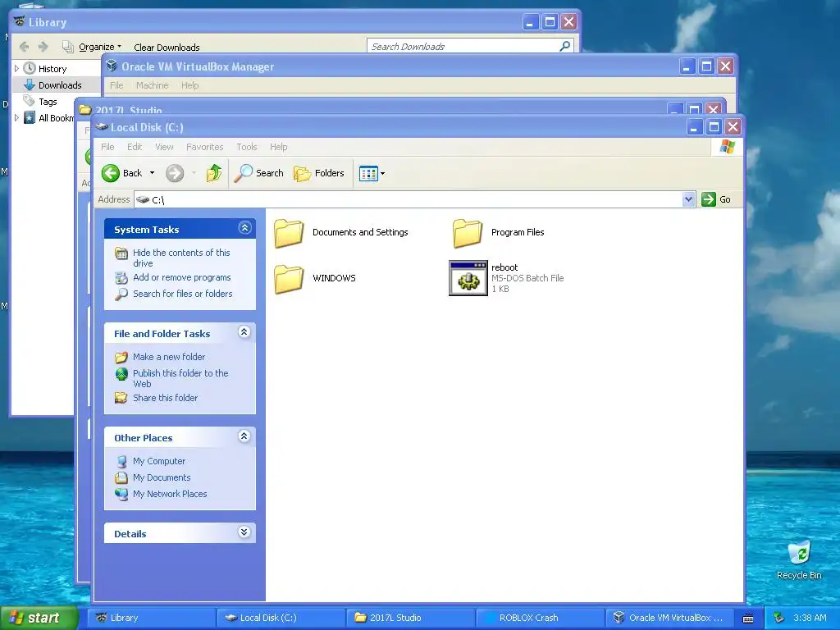Expand the History tree node in Library
The image size is (840, 630).
coord(16,69)
